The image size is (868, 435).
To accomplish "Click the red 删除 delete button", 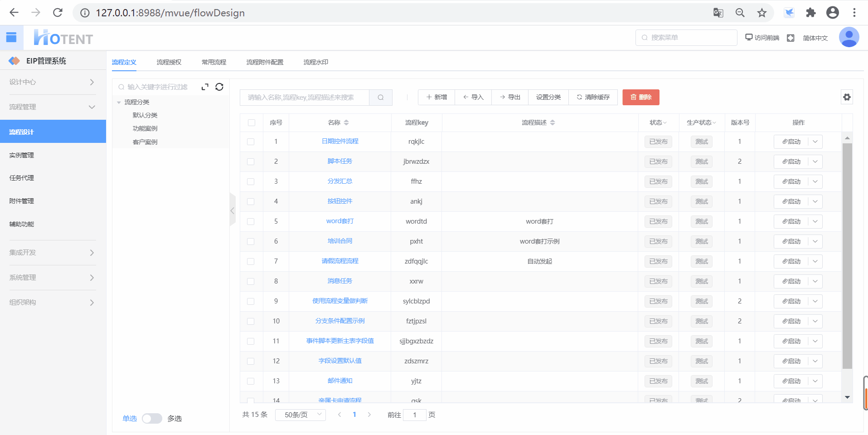I will point(640,97).
